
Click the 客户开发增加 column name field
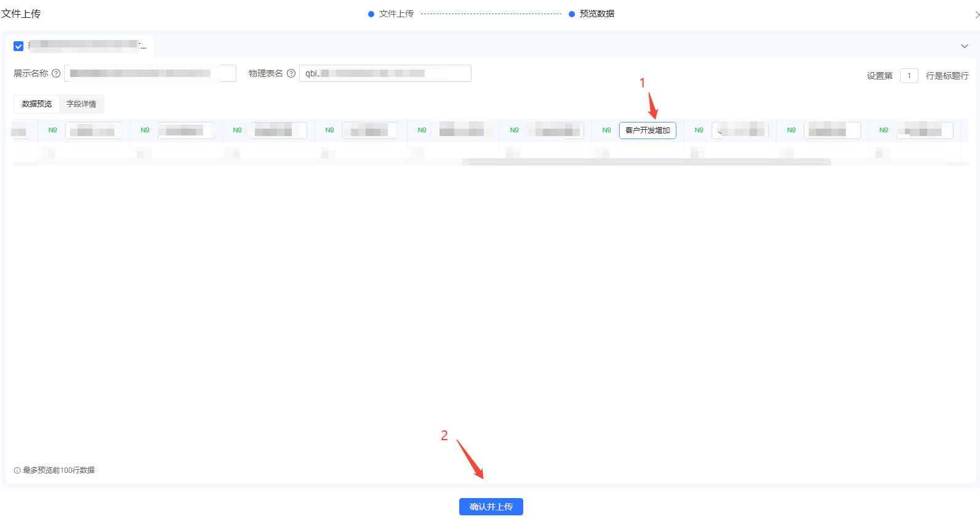(648, 131)
